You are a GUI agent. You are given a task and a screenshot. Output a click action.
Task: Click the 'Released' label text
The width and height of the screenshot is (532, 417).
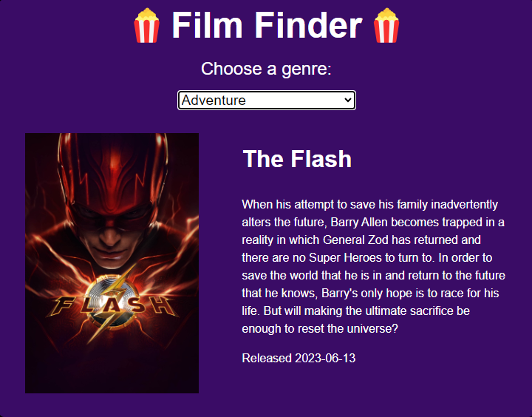pos(267,359)
